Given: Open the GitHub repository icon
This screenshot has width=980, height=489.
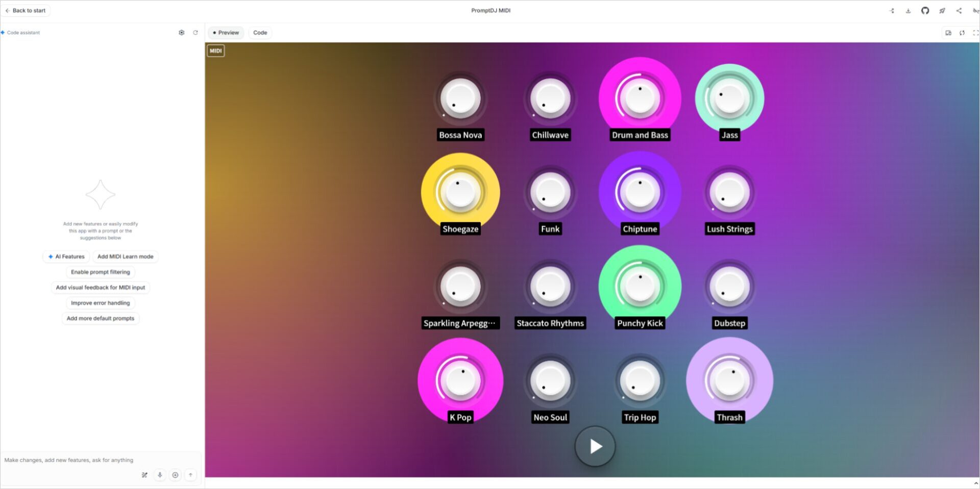Looking at the screenshot, I should click(x=925, y=10).
